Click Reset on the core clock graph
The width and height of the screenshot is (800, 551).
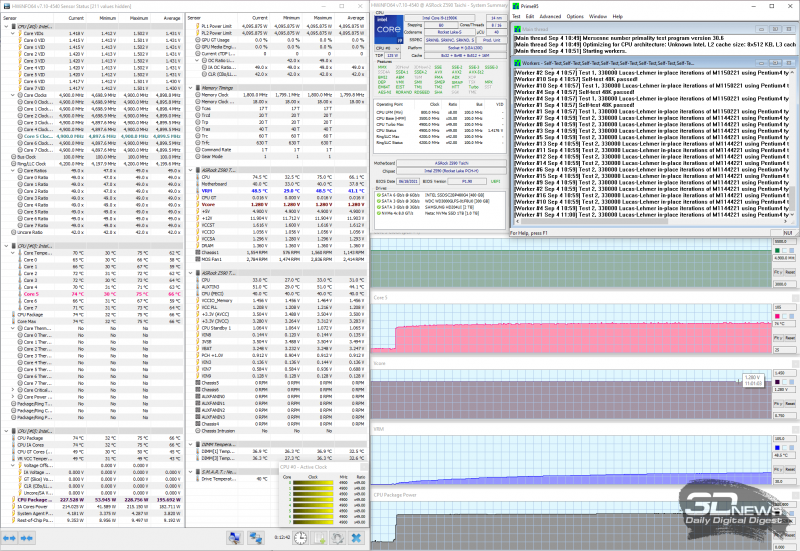pos(790,272)
